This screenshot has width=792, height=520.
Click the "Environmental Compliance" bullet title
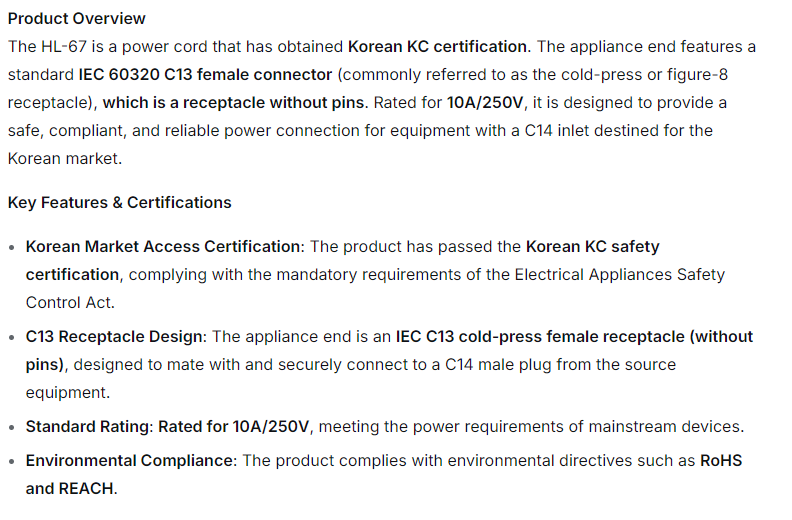(x=130, y=460)
